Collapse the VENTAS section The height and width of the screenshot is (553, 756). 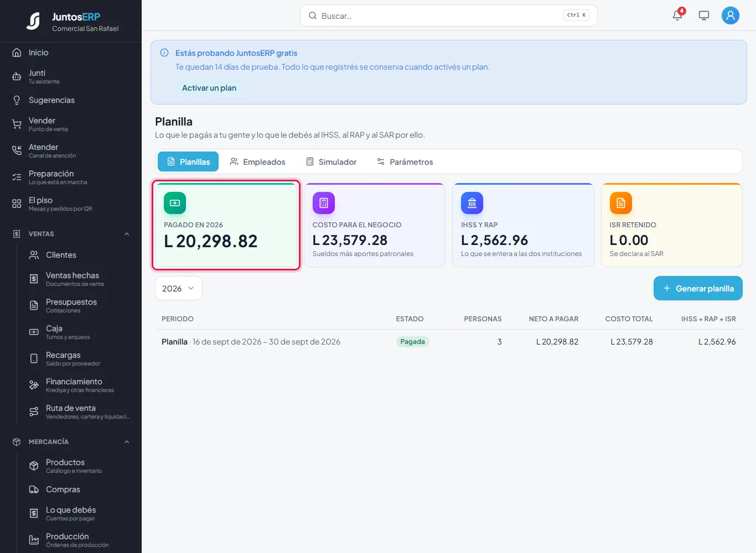[x=71, y=234]
